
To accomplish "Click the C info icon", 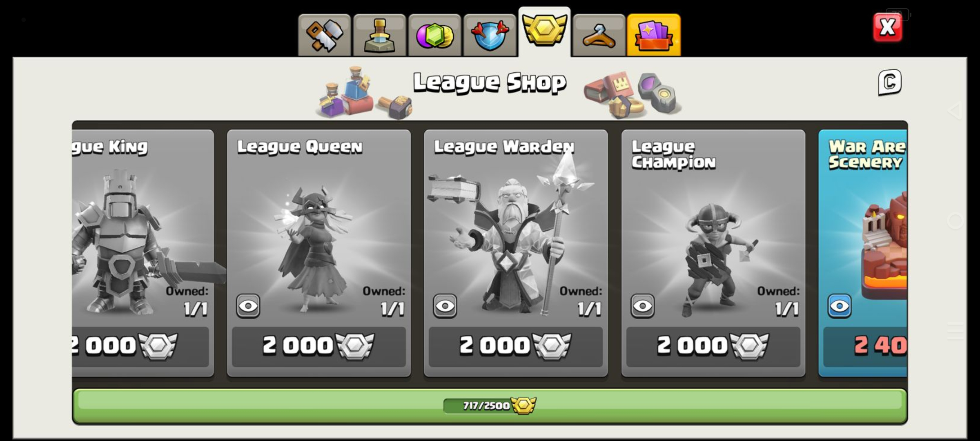I will coord(890,82).
